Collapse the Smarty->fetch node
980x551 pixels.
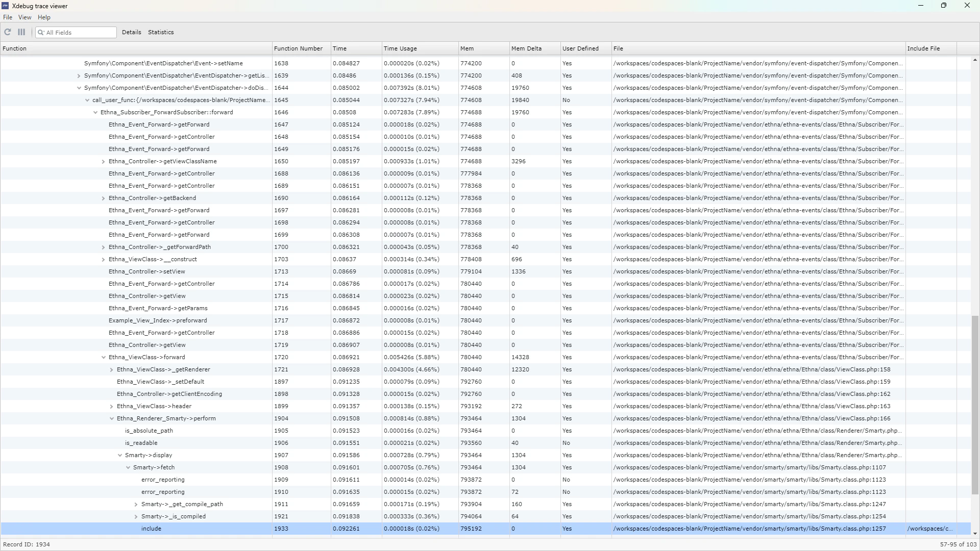pyautogui.click(x=128, y=468)
